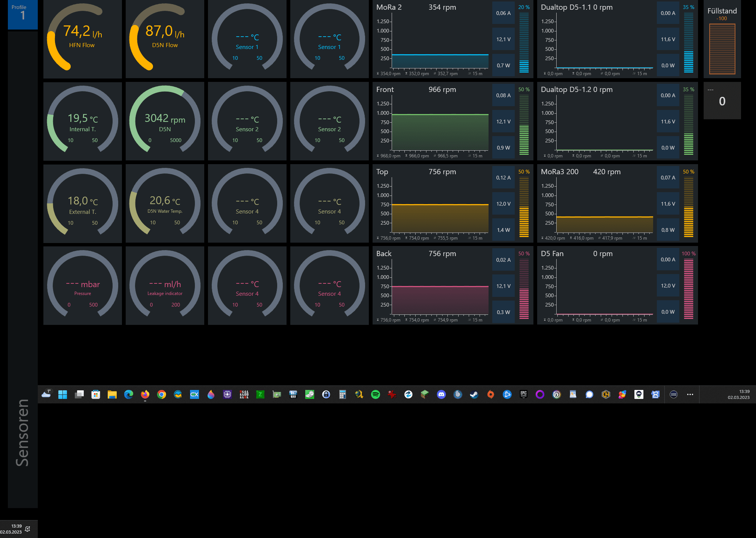Select the D5N Flow gauge

[x=165, y=39]
